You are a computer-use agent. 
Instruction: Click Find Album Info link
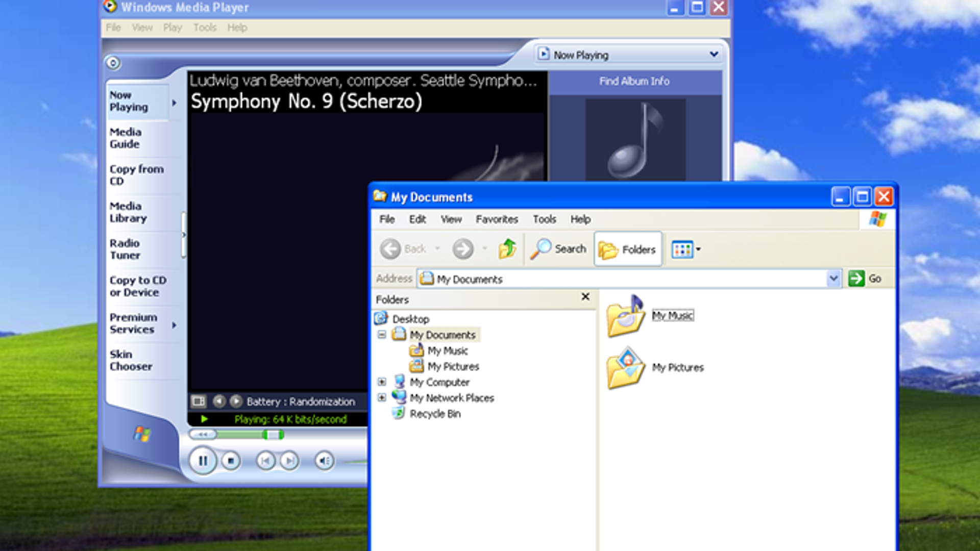click(634, 81)
